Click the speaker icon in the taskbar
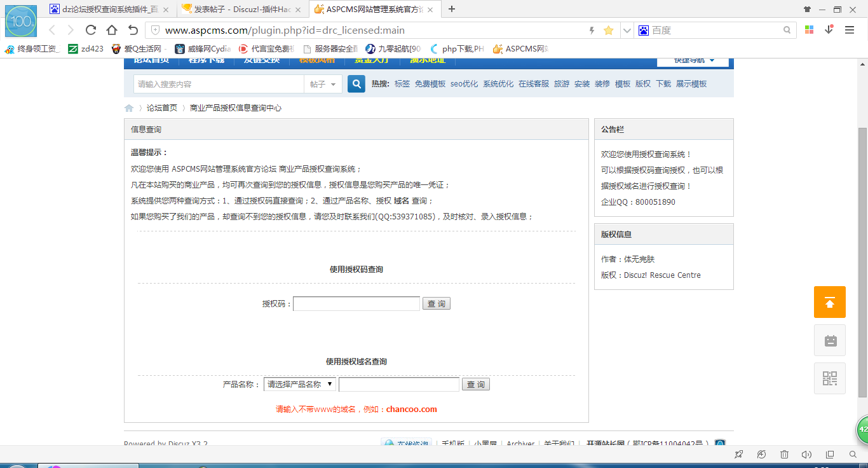This screenshot has height=468, width=868. (x=806, y=455)
